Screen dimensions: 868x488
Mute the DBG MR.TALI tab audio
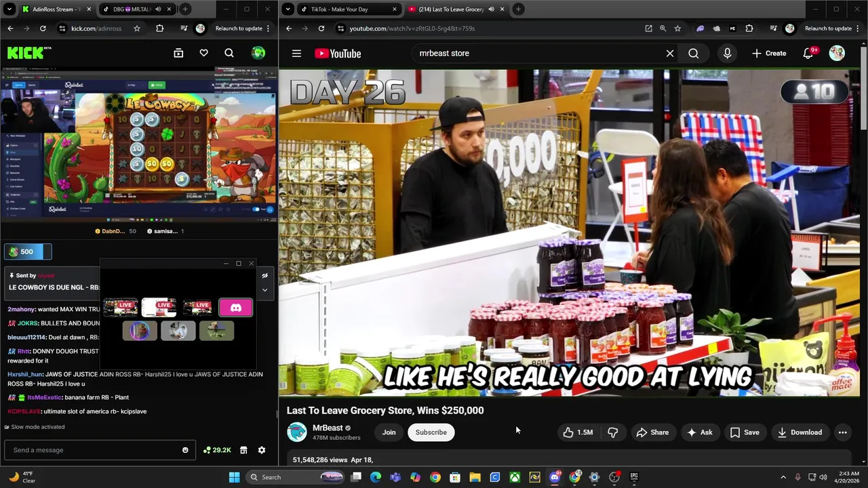point(158,9)
